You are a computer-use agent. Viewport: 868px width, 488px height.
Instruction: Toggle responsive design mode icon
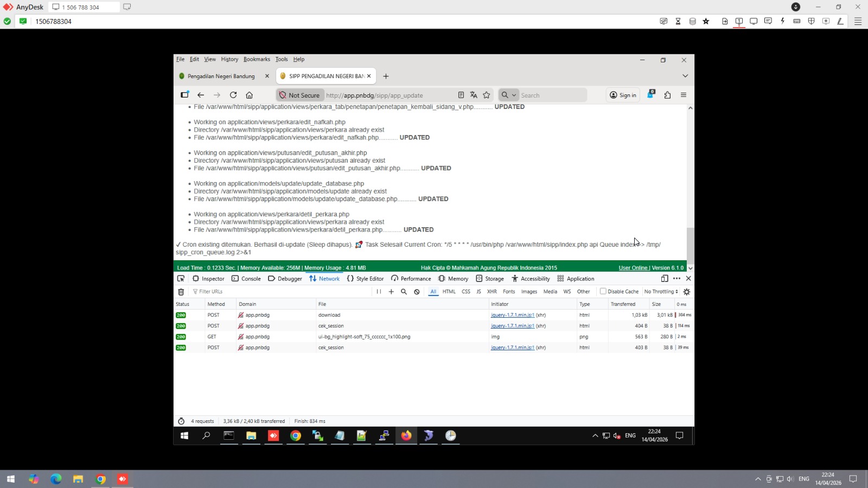(x=665, y=279)
